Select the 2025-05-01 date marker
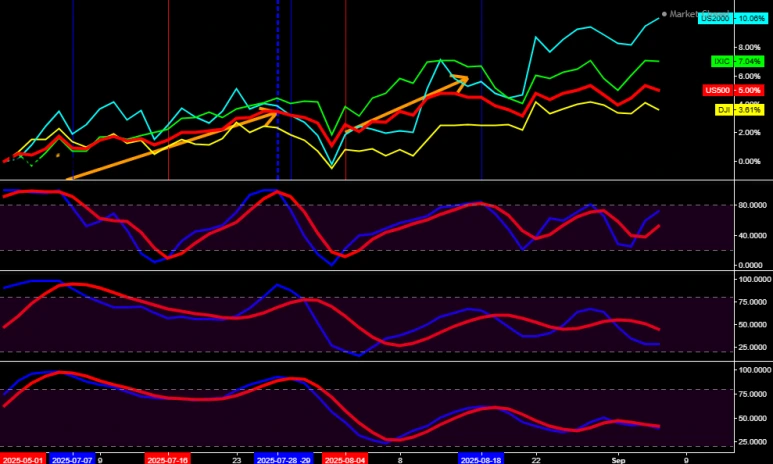This screenshot has height=464, width=773. point(23,460)
